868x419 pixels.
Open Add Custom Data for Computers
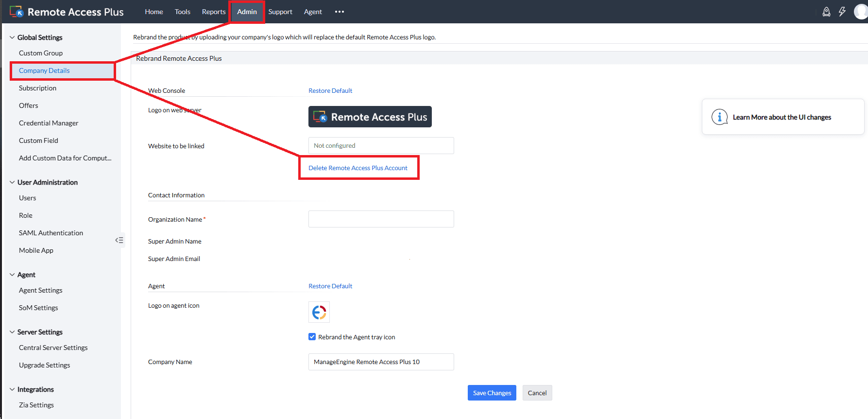(65, 158)
